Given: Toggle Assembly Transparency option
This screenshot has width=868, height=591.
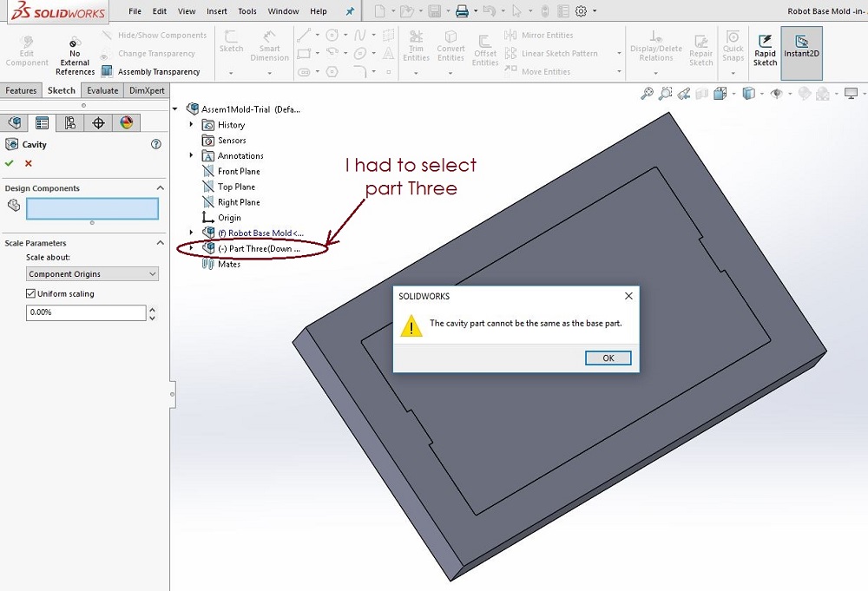Looking at the screenshot, I should point(150,71).
